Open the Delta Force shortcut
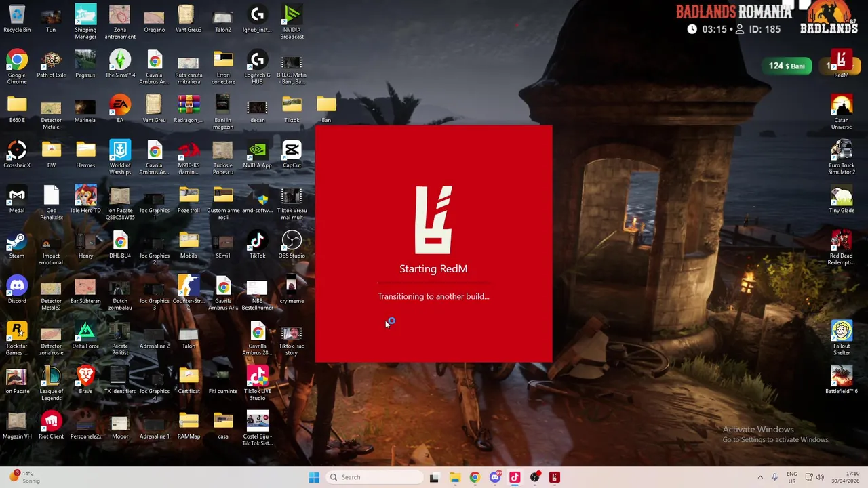Viewport: 868px width, 488px height. (x=85, y=335)
